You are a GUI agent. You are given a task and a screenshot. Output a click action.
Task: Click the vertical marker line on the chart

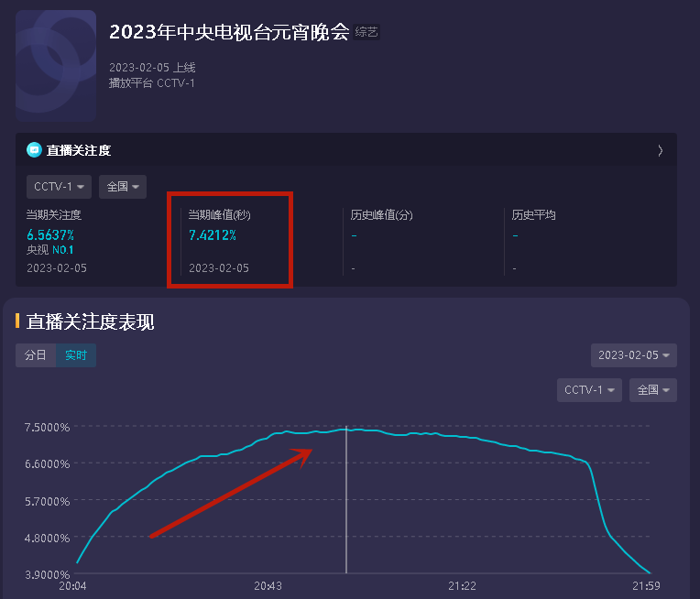(x=346, y=499)
